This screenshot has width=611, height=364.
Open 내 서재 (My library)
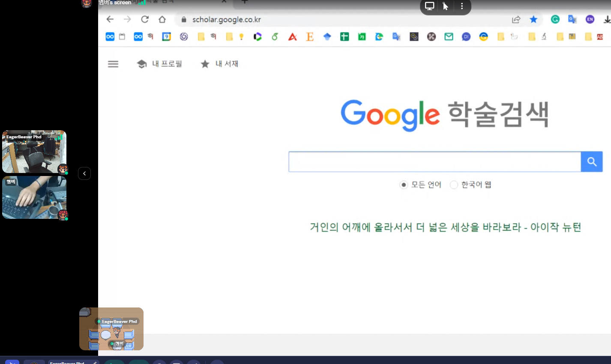[219, 64]
